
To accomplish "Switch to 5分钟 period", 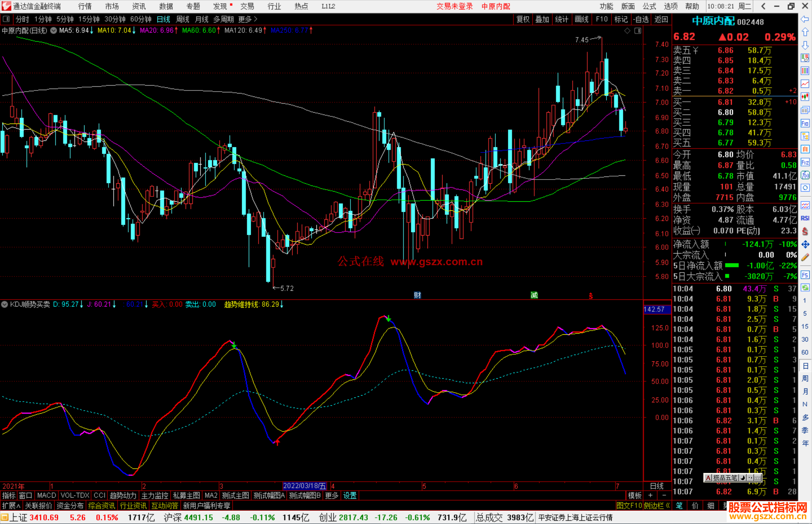I will tap(65, 19).
